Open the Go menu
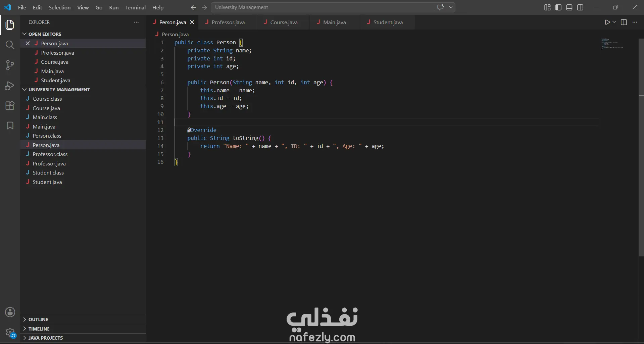The image size is (644, 344). tap(99, 7)
